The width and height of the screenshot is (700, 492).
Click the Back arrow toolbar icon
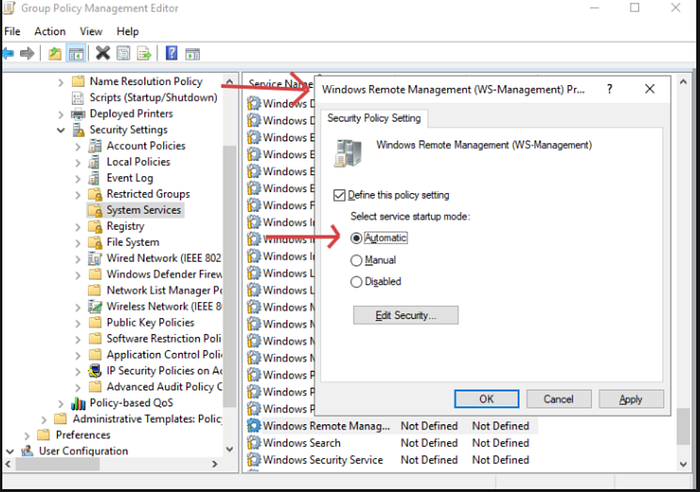(x=8, y=54)
